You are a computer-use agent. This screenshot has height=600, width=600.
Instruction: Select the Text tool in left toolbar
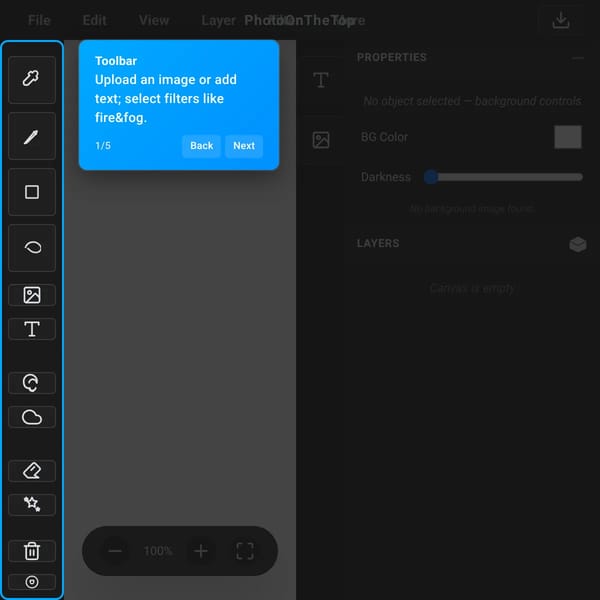(x=32, y=329)
